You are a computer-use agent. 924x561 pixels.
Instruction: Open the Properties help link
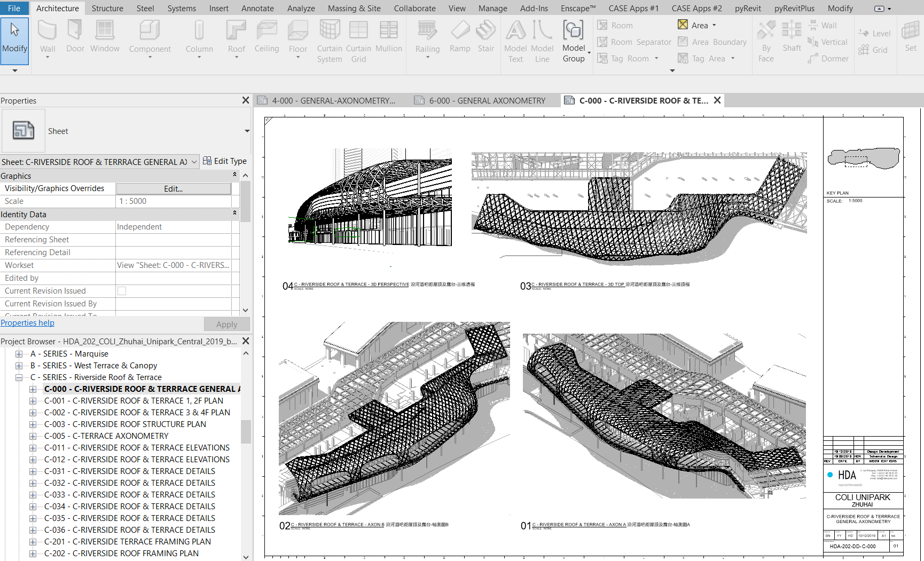click(27, 323)
